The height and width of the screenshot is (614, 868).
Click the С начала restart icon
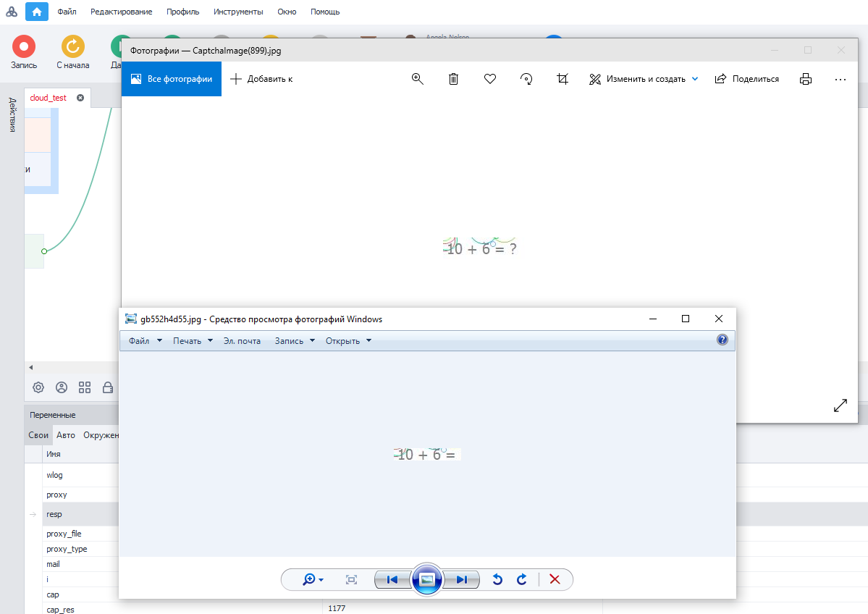[x=72, y=47]
